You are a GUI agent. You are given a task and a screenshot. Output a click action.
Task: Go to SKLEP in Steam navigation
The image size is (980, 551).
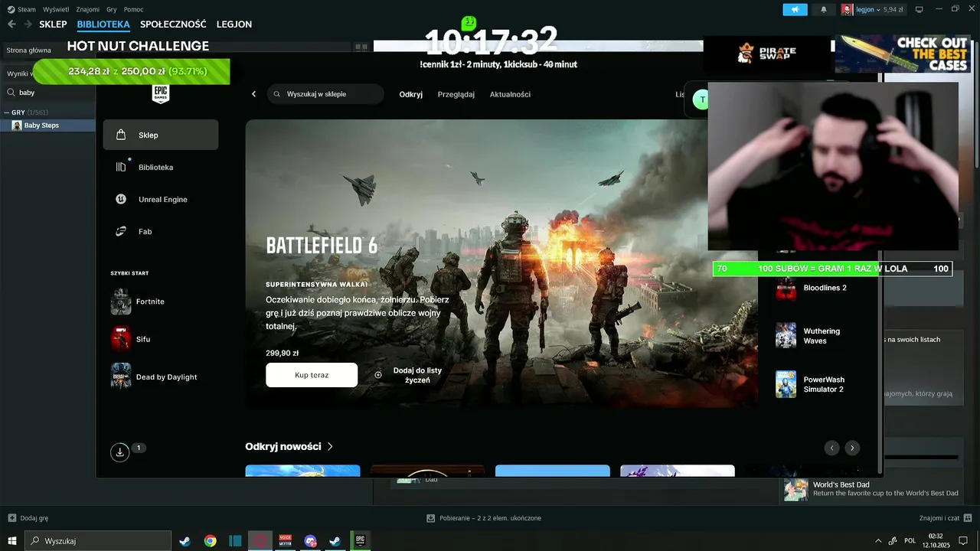(x=54, y=24)
